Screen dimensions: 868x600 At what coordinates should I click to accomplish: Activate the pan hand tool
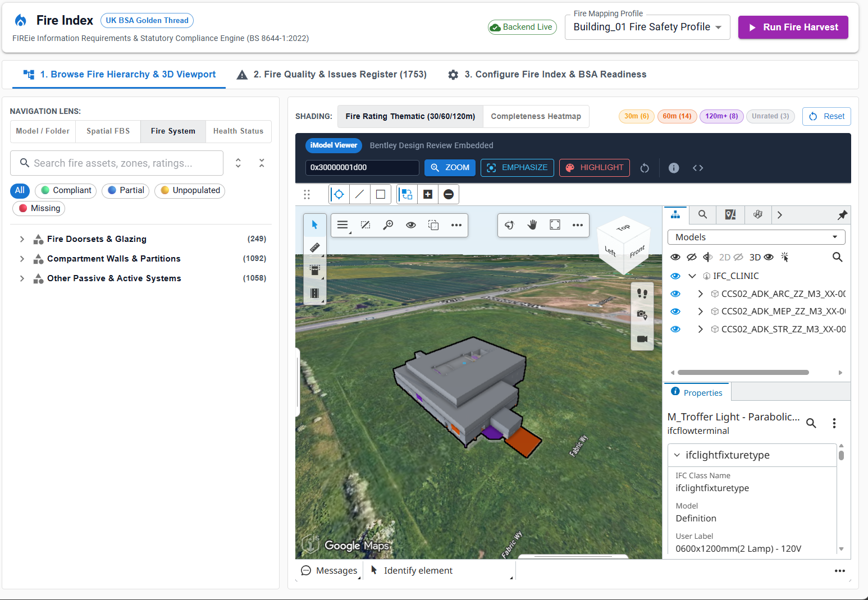coord(532,225)
